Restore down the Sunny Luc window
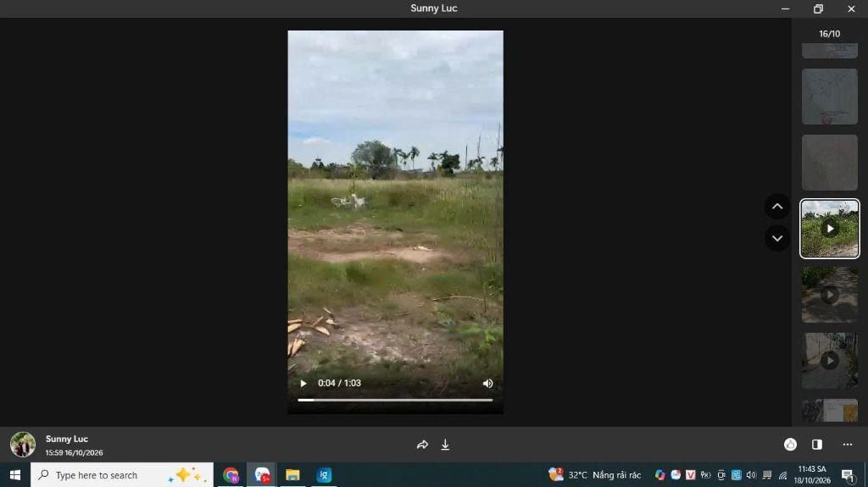Viewport: 868px width, 487px height. (818, 8)
